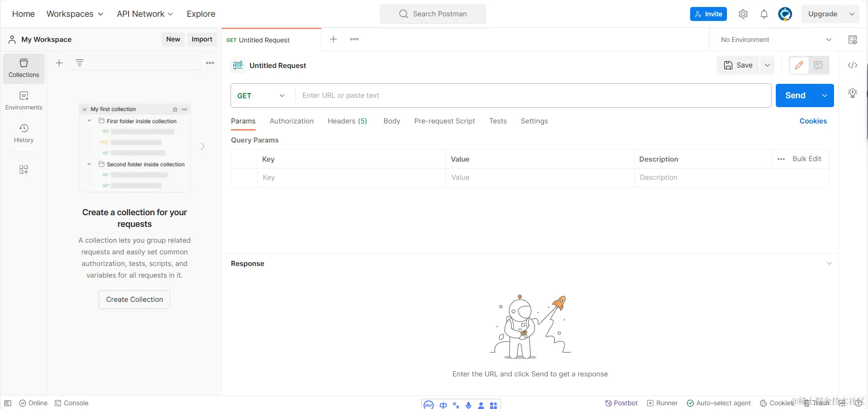The image size is (868, 409).
Task: Click the plus to create a collection
Action: coord(59,63)
